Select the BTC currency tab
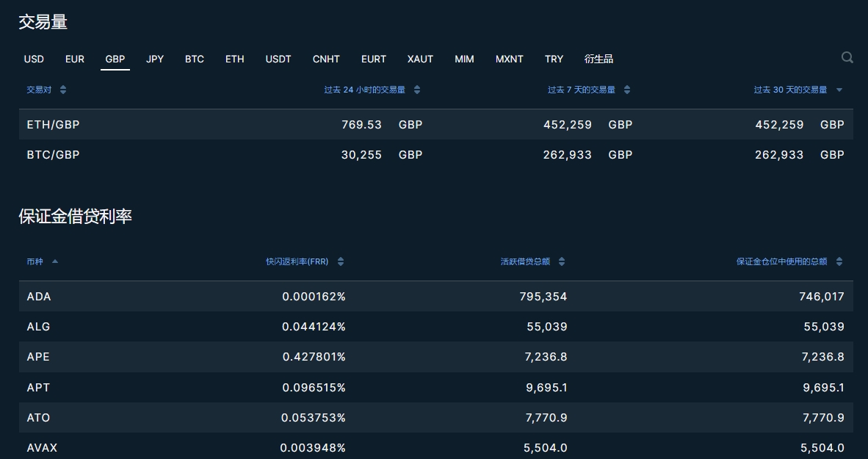The height and width of the screenshot is (459, 868). coord(195,59)
